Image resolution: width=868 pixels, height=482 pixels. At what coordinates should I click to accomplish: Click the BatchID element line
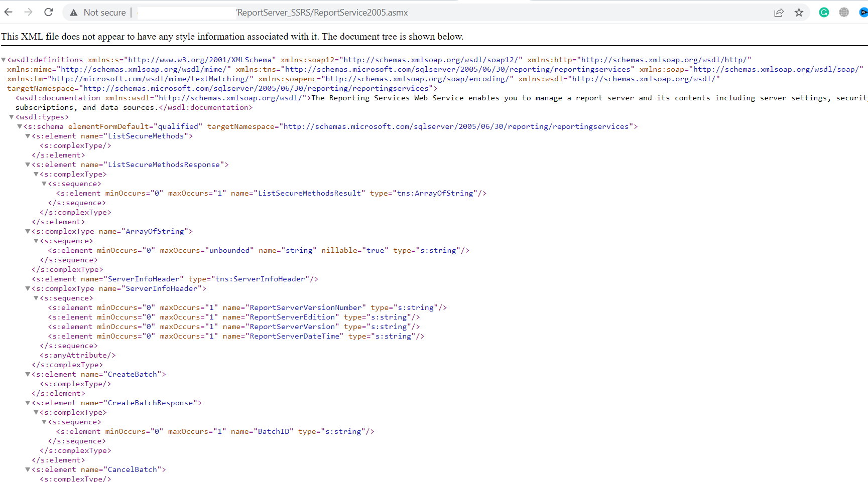(215, 431)
